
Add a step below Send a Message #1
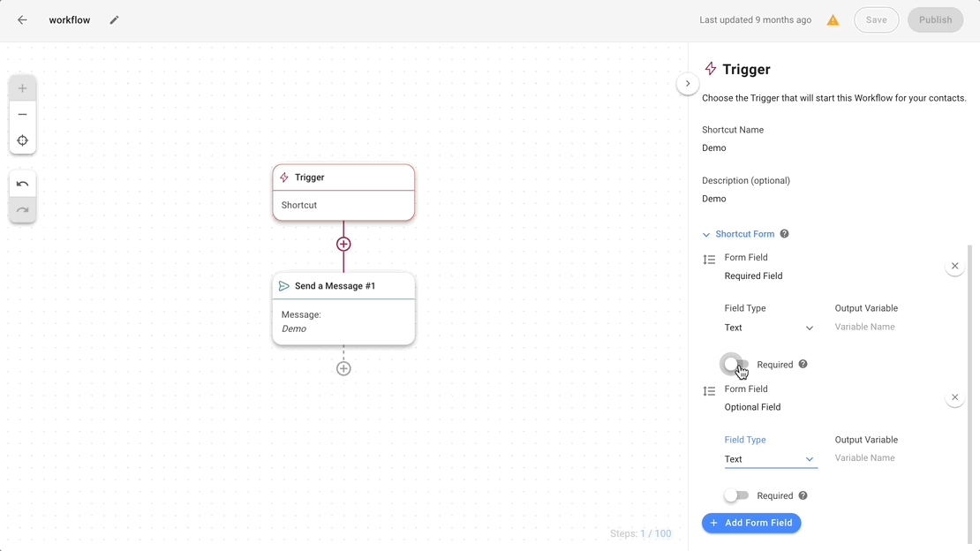pos(343,368)
